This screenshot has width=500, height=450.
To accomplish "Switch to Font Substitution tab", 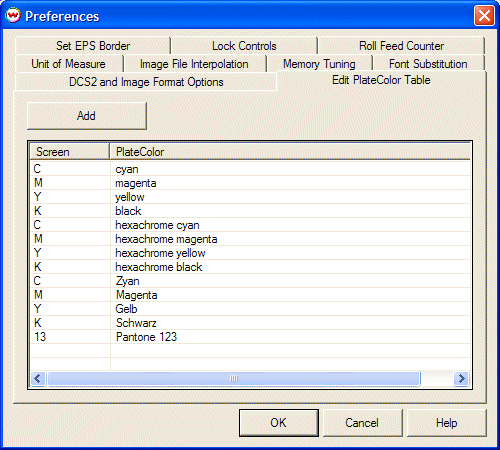I will (x=428, y=64).
